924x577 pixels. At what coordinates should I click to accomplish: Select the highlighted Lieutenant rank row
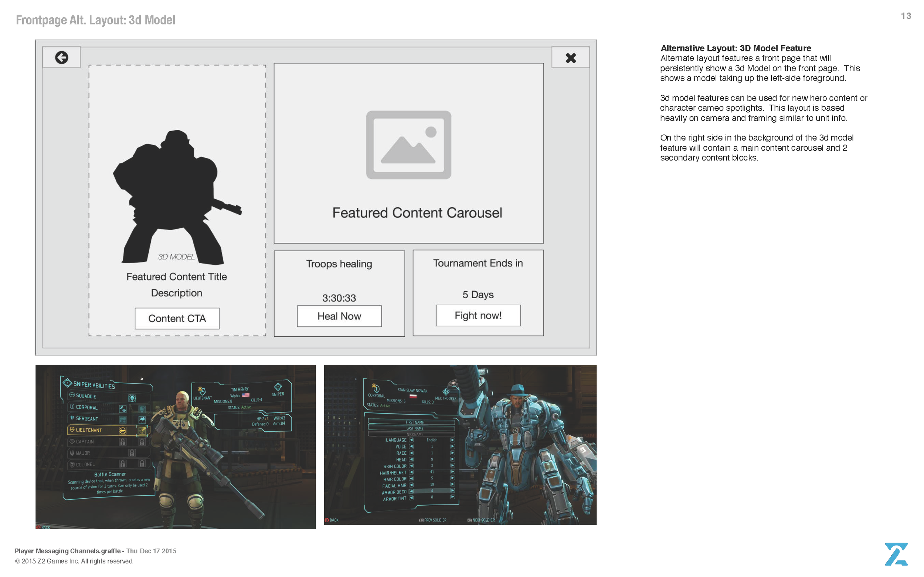[x=109, y=430]
